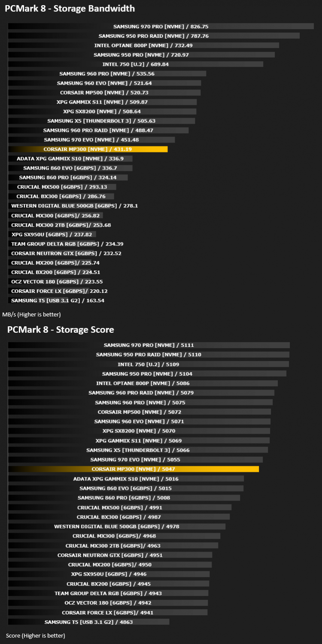Click the highlighted Corsair MP300 bandwidth bar
Viewport: 322px width, 644px height.
point(88,149)
